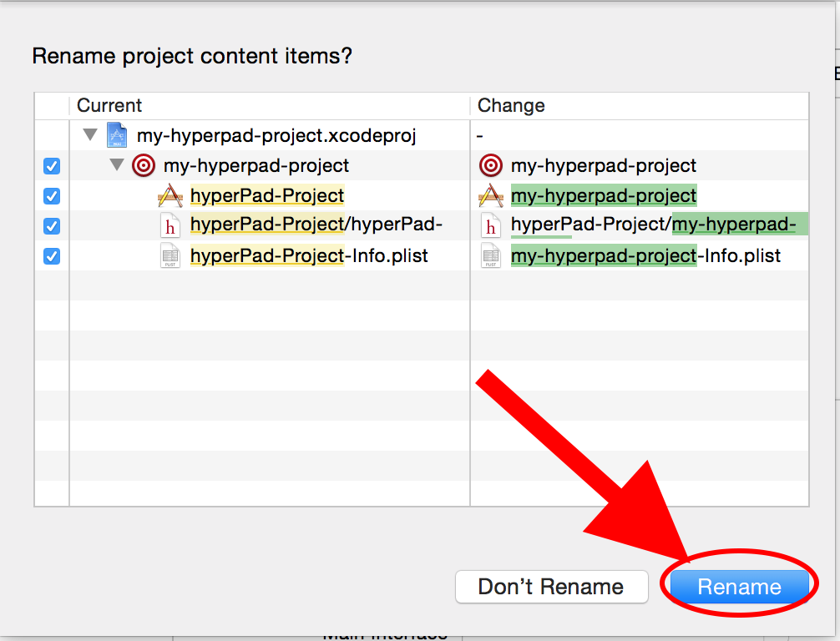Click header file icon in Change column
840x641 pixels.
click(491, 225)
